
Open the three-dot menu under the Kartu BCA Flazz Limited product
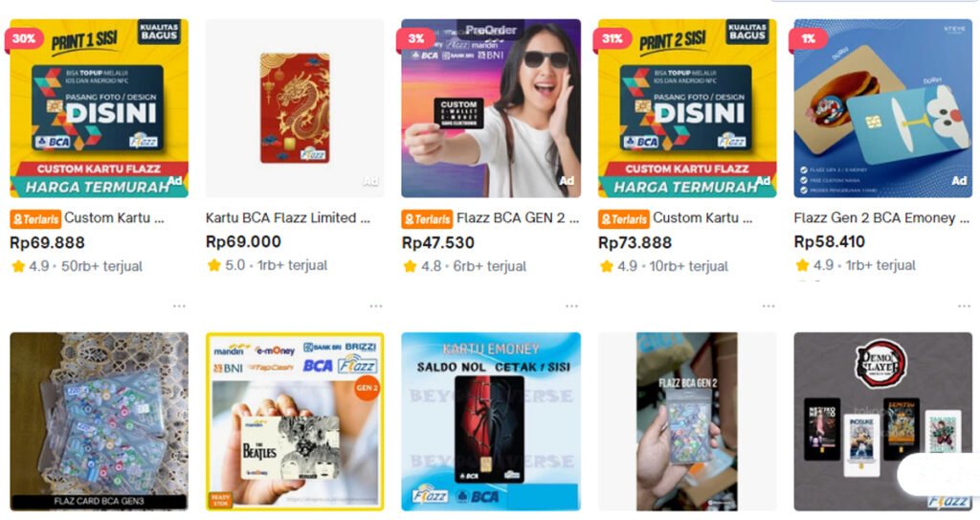375,306
